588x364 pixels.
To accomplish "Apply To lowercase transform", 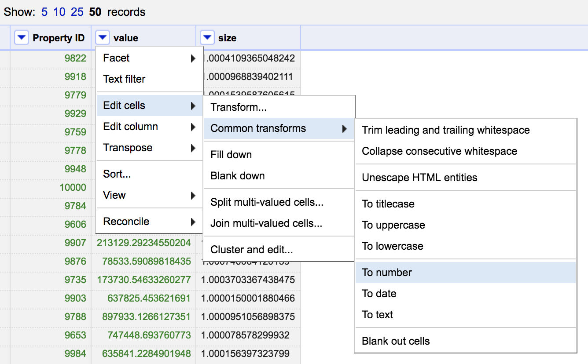I will click(x=466, y=246).
